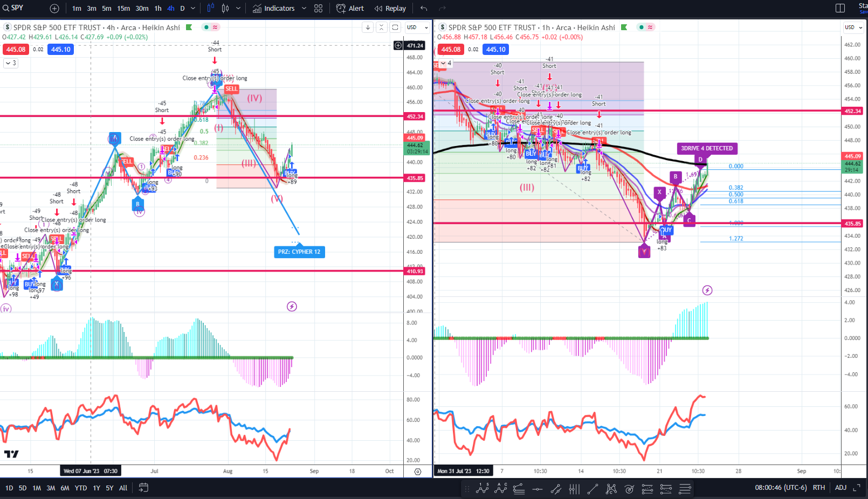Expand the Indicators favorites dropdown arrow
This screenshot has height=499, width=868.
[x=304, y=8]
